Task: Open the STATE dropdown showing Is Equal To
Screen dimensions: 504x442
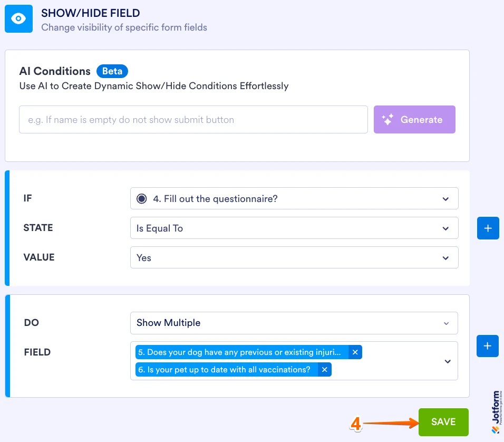Action: (x=294, y=228)
